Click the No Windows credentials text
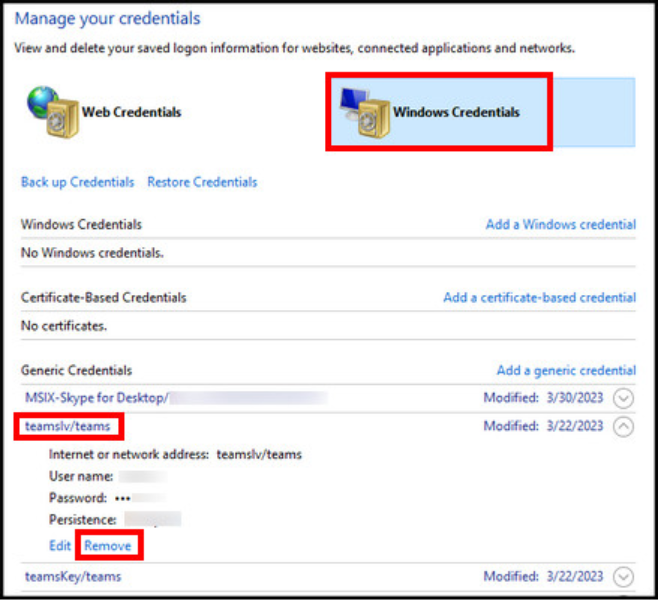Screen dimensions: 658x600 coord(92,253)
